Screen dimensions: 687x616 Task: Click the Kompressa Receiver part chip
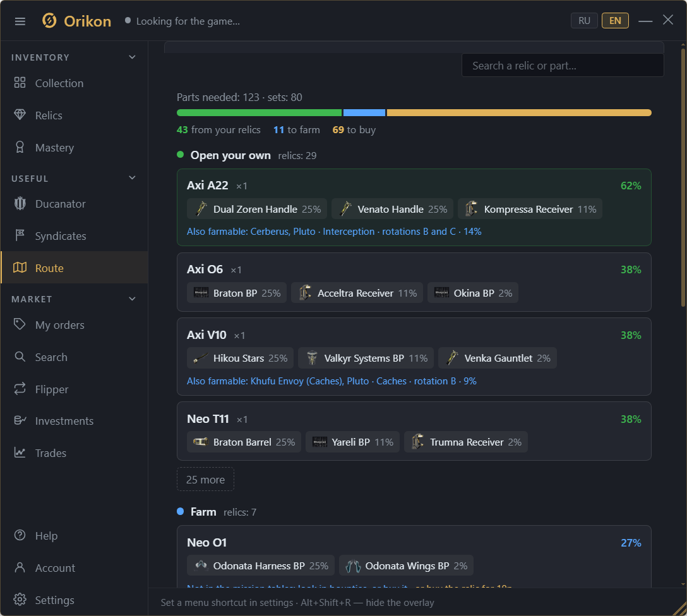pos(530,209)
